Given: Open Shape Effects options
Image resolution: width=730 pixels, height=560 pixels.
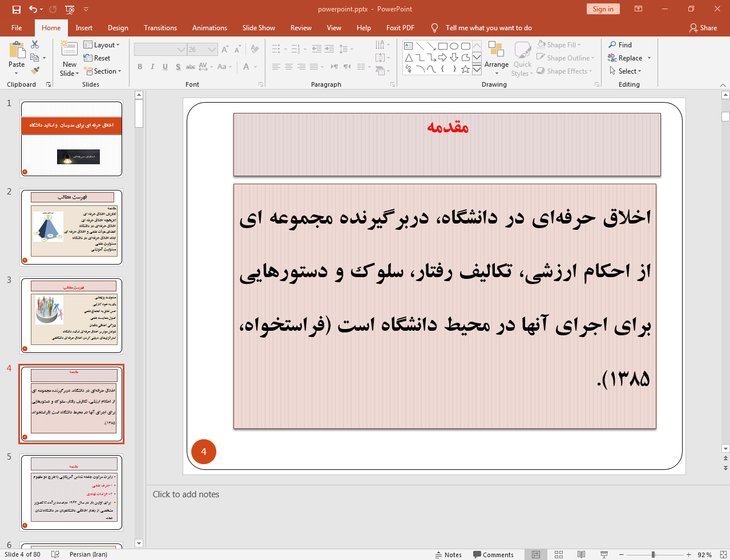Looking at the screenshot, I should point(564,71).
